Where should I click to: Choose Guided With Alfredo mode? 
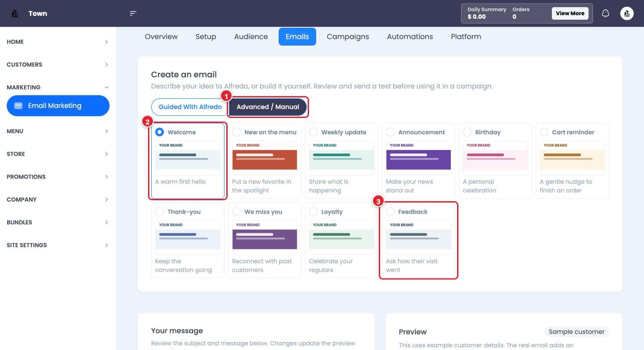pos(190,107)
